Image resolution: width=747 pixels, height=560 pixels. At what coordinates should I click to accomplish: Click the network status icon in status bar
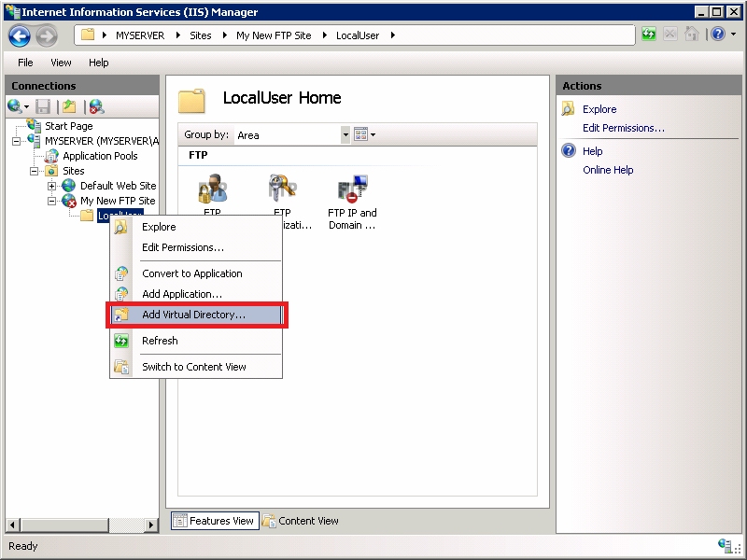[725, 545]
